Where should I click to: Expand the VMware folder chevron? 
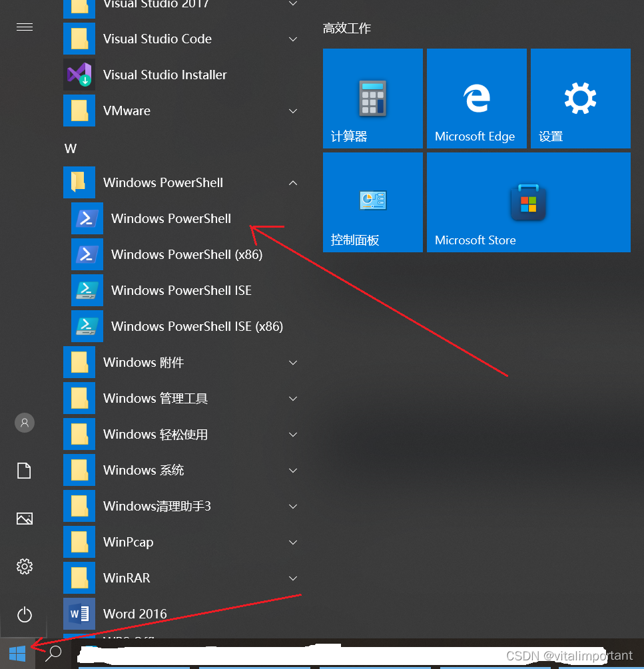[293, 111]
